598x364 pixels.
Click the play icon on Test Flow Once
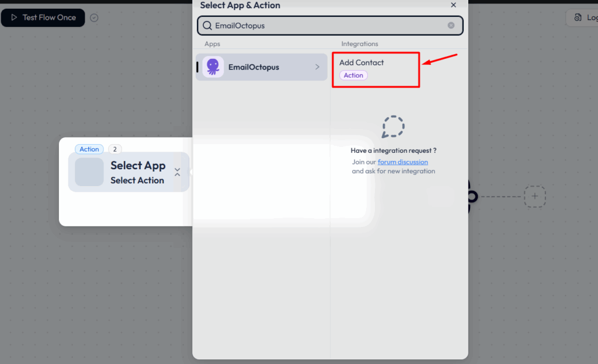[x=13, y=17]
